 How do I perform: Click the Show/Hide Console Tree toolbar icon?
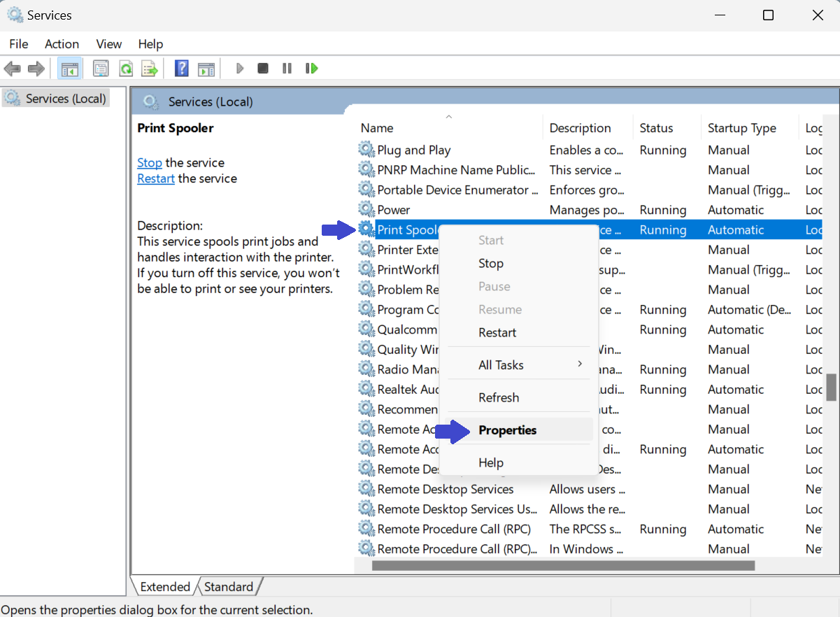pos(70,68)
